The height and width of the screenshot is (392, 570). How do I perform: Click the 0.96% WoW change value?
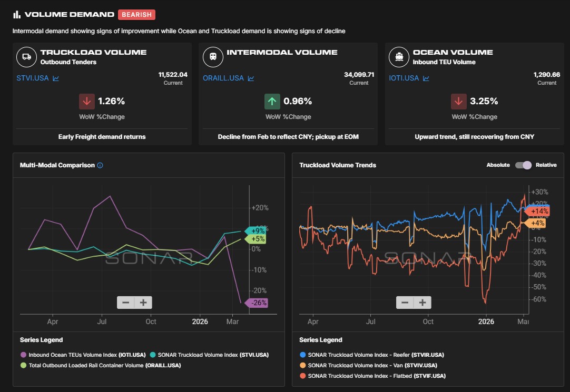tap(298, 101)
